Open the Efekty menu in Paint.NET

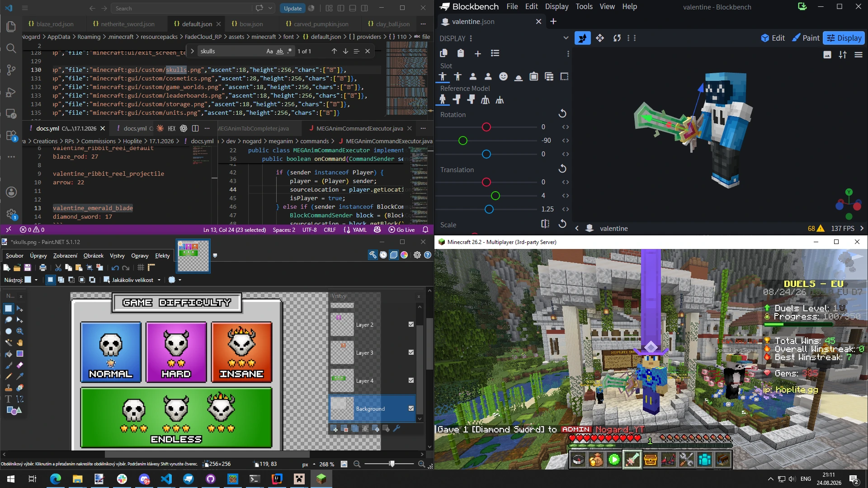pos(162,255)
